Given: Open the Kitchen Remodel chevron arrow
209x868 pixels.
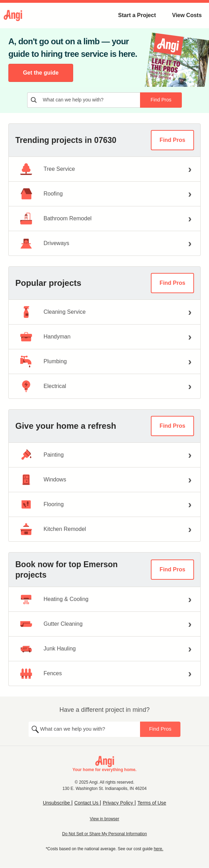Looking at the screenshot, I should pyautogui.click(x=190, y=529).
